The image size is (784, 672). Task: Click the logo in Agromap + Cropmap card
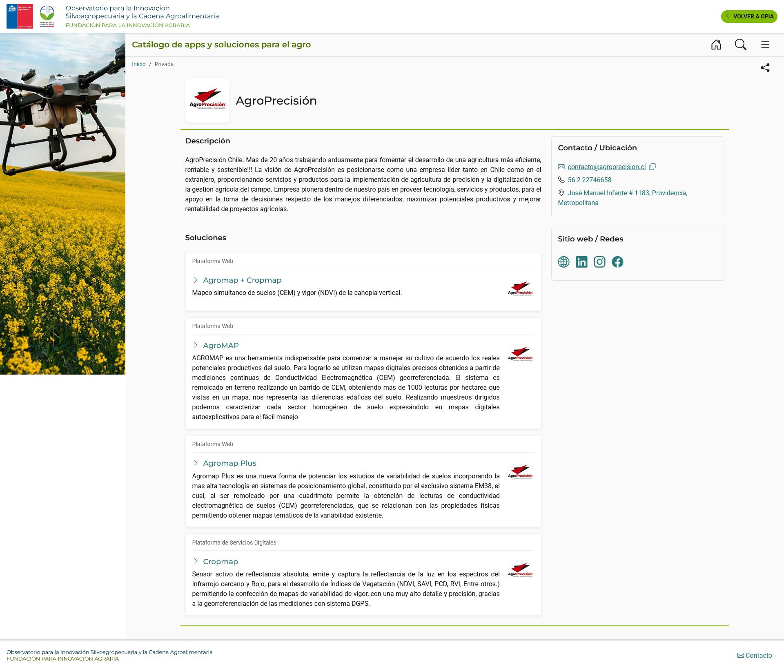point(520,288)
